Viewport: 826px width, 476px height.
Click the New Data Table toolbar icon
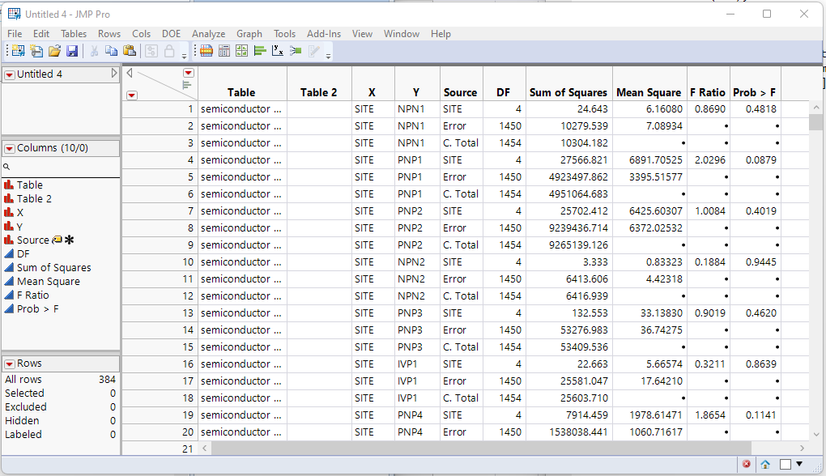(x=18, y=51)
